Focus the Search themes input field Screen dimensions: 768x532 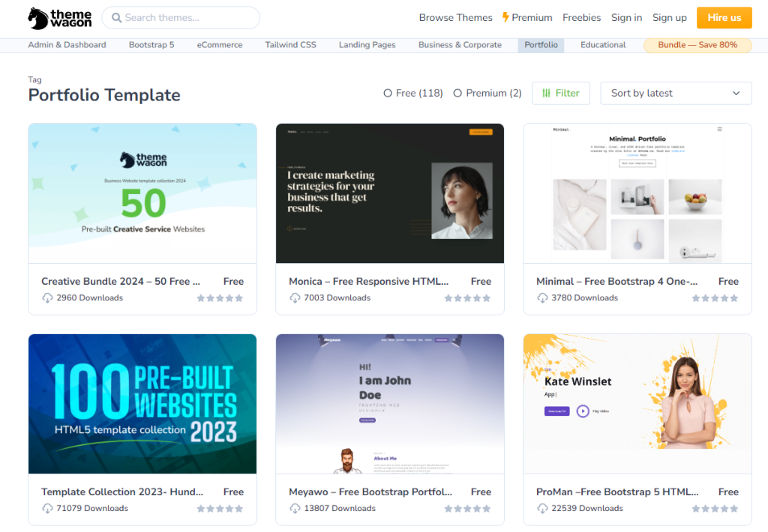point(187,18)
